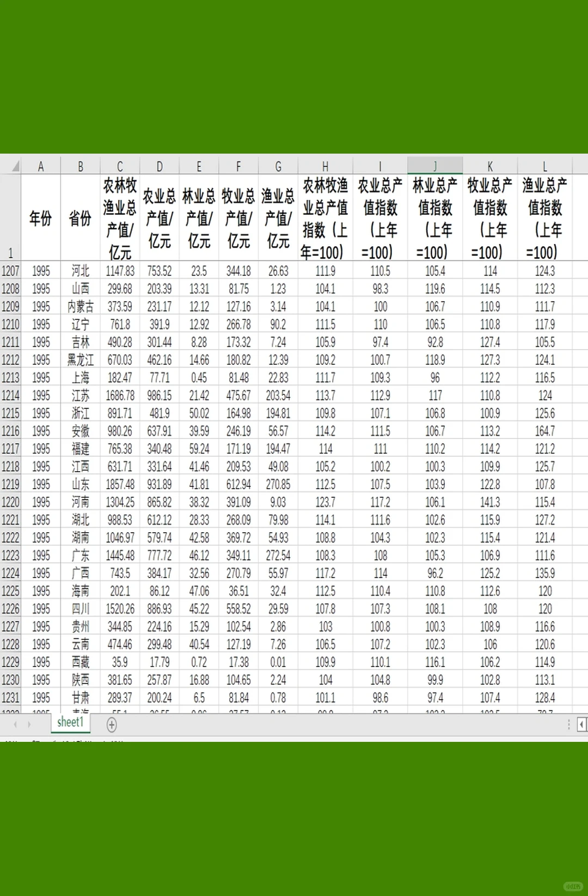Select column D header
The height and width of the screenshot is (896, 588).
[x=160, y=167]
